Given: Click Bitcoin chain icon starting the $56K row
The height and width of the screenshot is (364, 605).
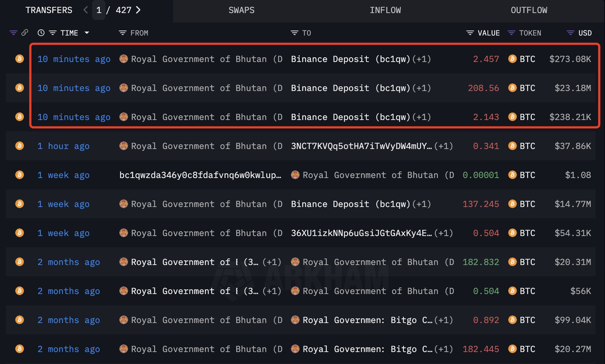Looking at the screenshot, I should coord(20,291).
